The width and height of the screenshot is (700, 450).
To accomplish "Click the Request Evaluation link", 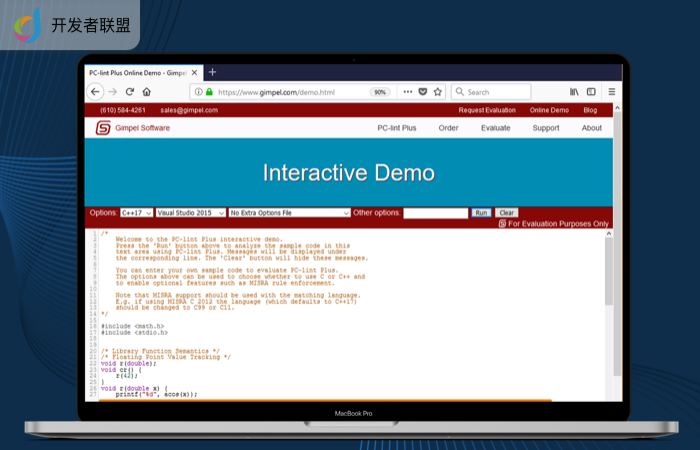I will 487,110.
